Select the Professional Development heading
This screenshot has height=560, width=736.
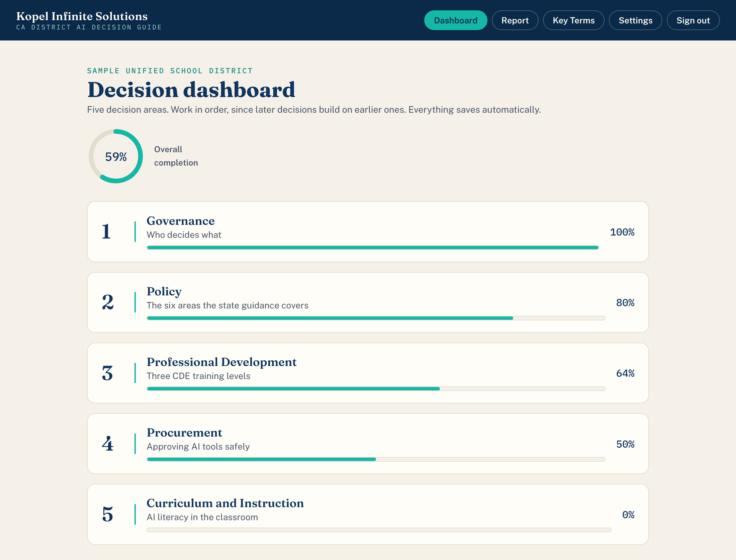click(221, 362)
